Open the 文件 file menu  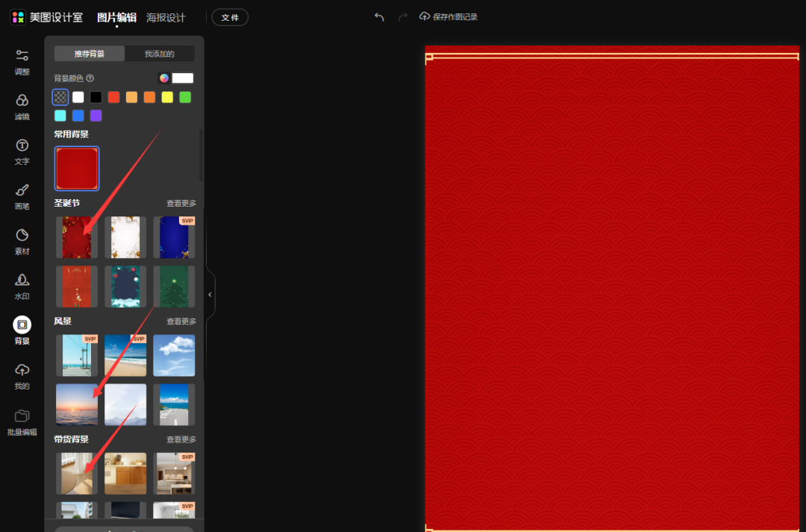click(x=230, y=17)
